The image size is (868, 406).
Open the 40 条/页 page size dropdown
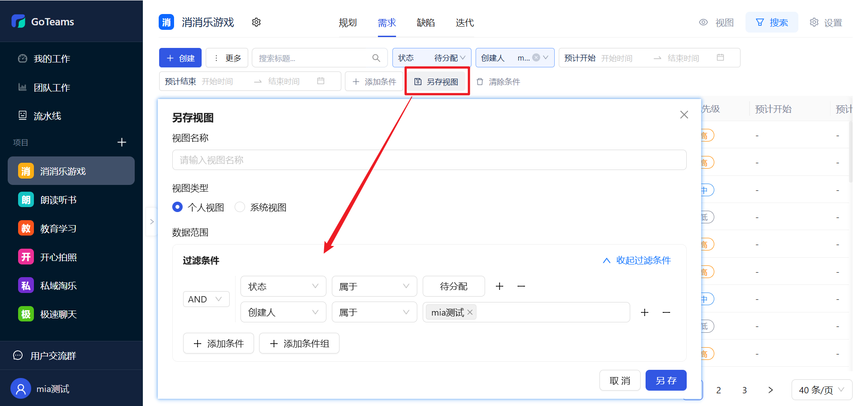pos(822,390)
